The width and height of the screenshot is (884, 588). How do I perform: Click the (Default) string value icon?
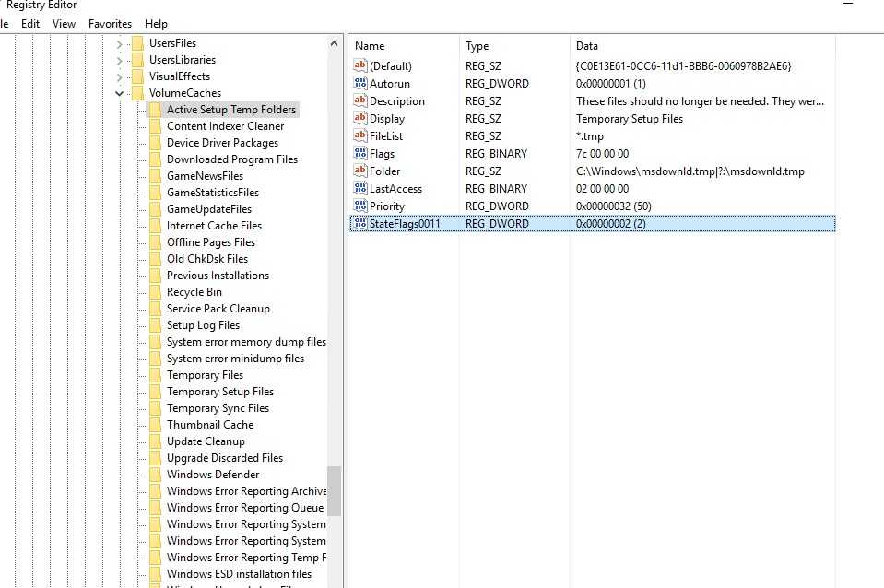pyautogui.click(x=360, y=66)
